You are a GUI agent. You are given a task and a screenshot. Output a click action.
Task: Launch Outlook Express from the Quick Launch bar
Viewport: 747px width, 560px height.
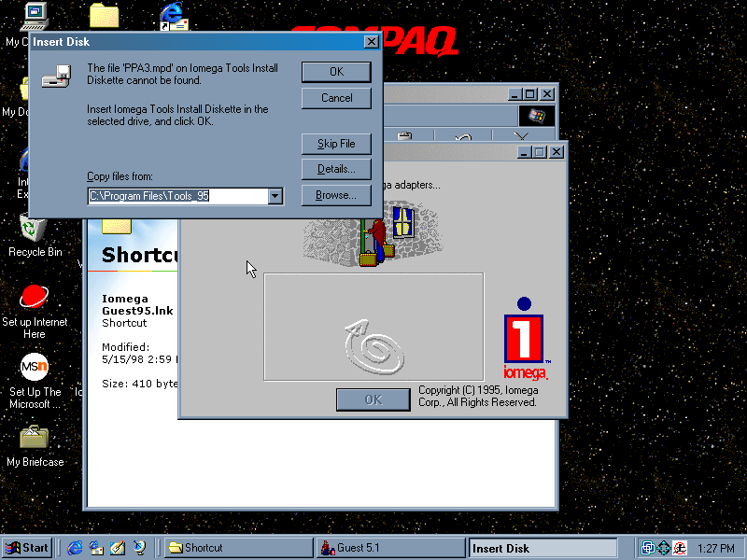(x=96, y=548)
